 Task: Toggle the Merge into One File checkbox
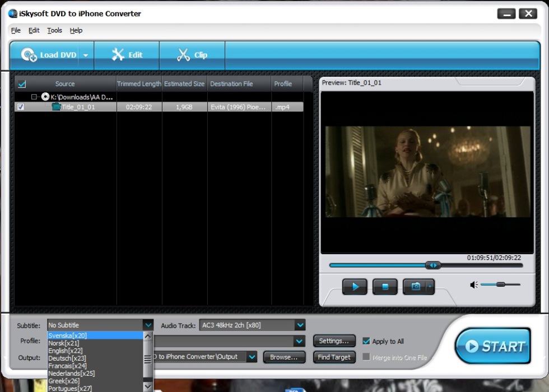[366, 357]
